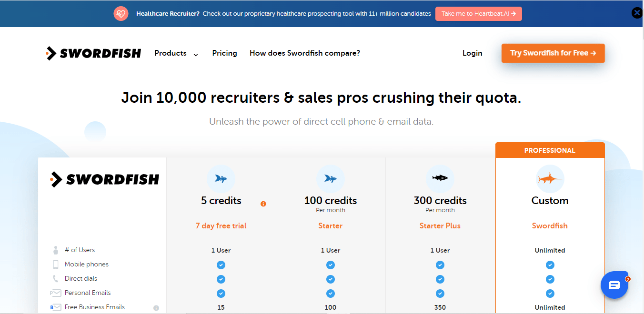The image size is (644, 314).
Task: Open How does Swordfish compare page
Action: [x=305, y=53]
